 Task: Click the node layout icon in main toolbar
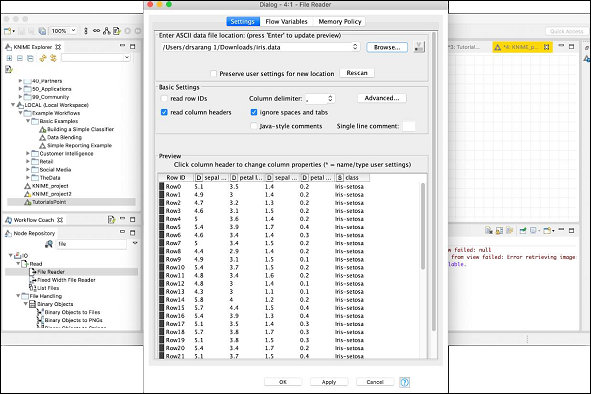click(86, 31)
